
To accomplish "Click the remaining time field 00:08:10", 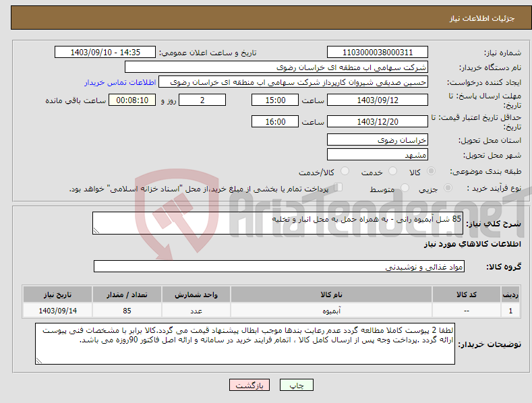I will pyautogui.click(x=132, y=100).
